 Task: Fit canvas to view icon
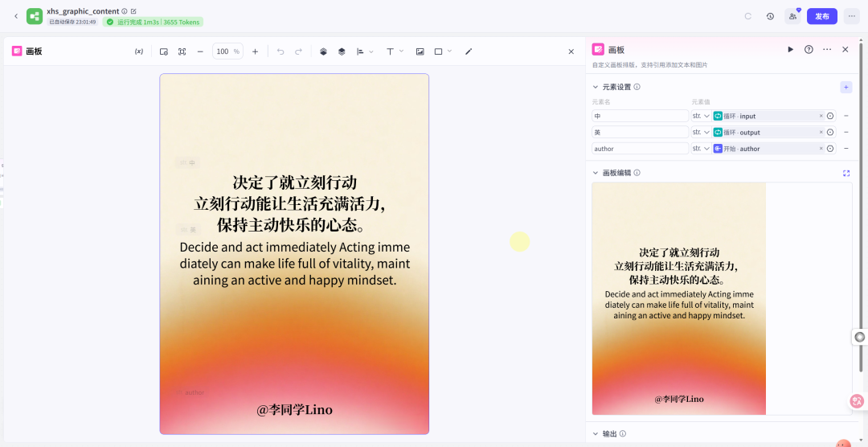click(x=182, y=51)
